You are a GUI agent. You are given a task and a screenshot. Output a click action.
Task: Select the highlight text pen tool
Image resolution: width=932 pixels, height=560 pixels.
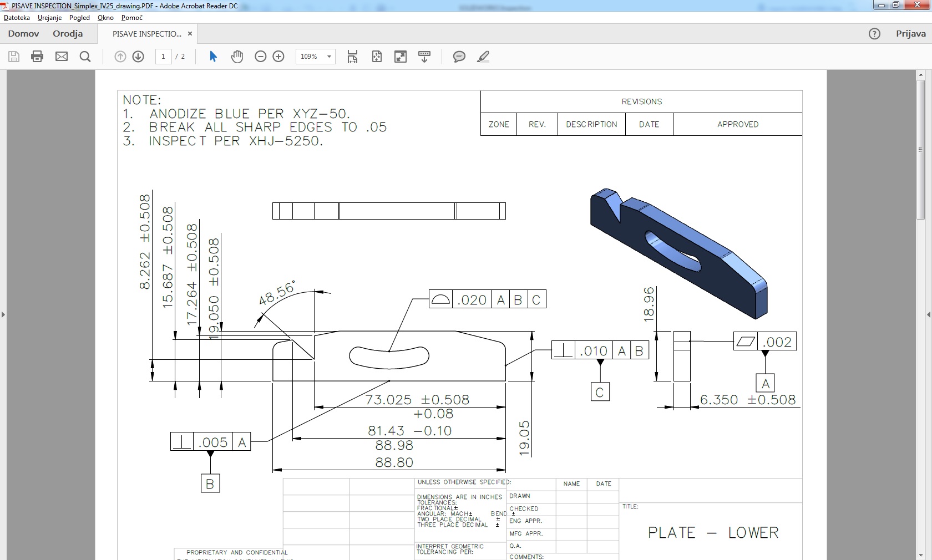click(483, 57)
